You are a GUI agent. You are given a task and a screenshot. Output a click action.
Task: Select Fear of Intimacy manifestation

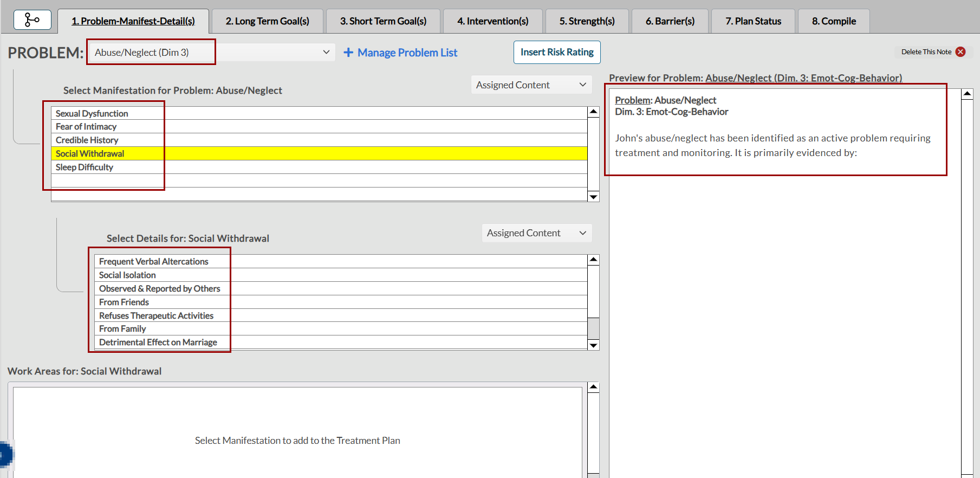[319, 127]
